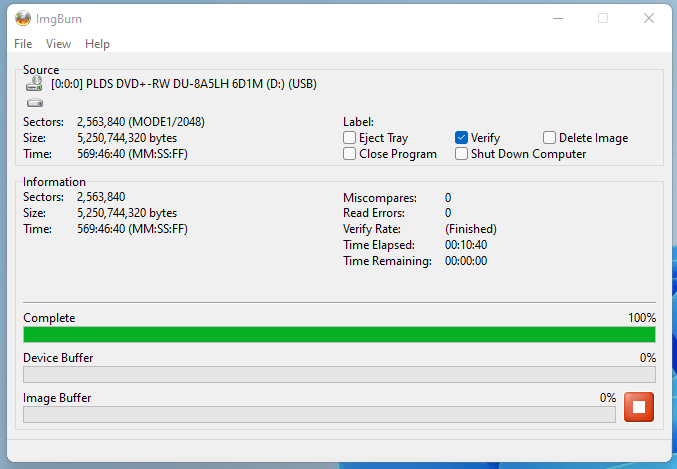677x469 pixels.
Task: Click the green Complete progress bar
Action: (339, 335)
